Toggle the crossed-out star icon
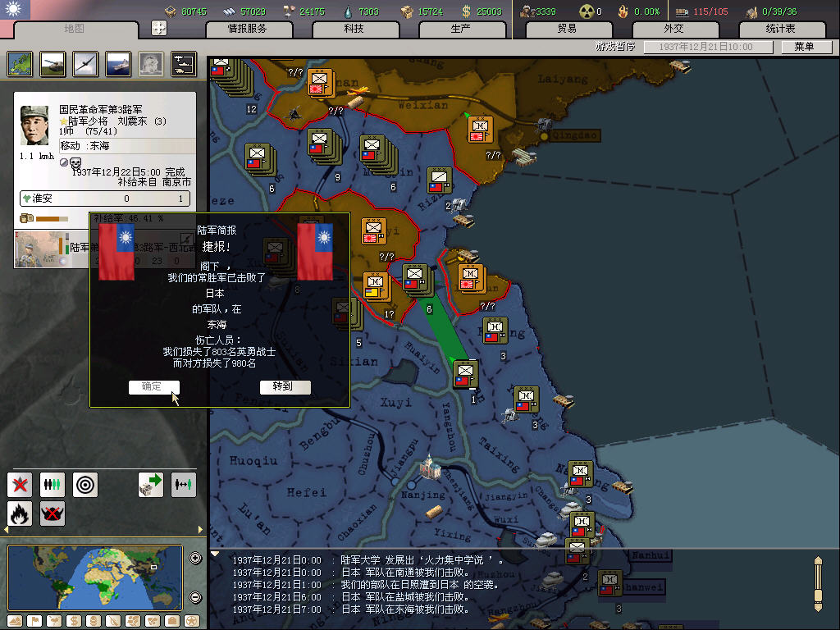Image resolution: width=840 pixels, height=630 pixels. click(20, 485)
